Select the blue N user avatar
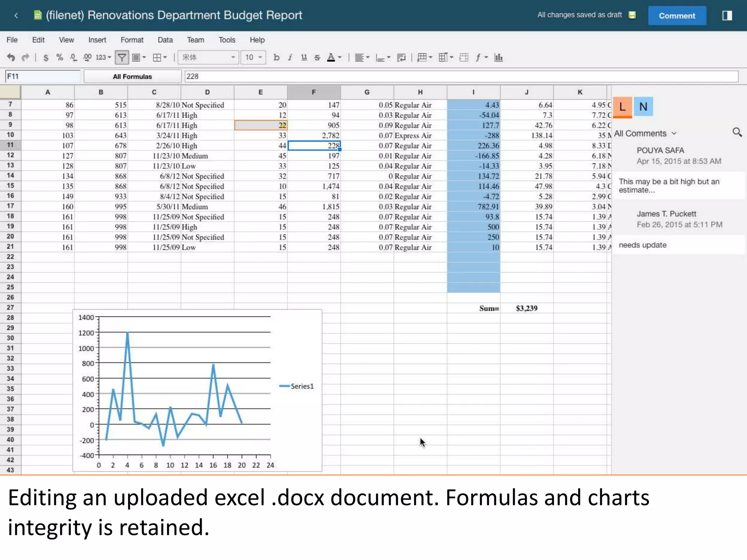Screen dimensions: 747x560 pyautogui.click(x=643, y=106)
